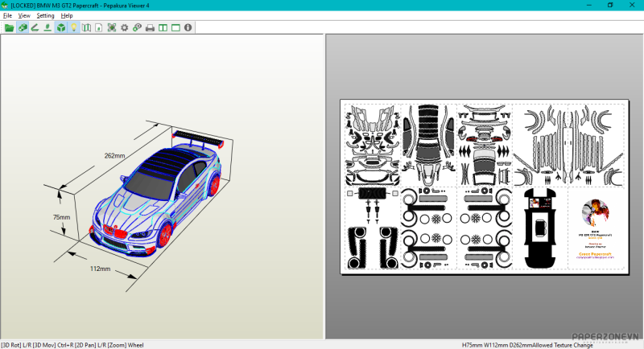This screenshot has height=349, width=644.
Task: Click the chain link toolbar icon
Action: coord(137,27)
